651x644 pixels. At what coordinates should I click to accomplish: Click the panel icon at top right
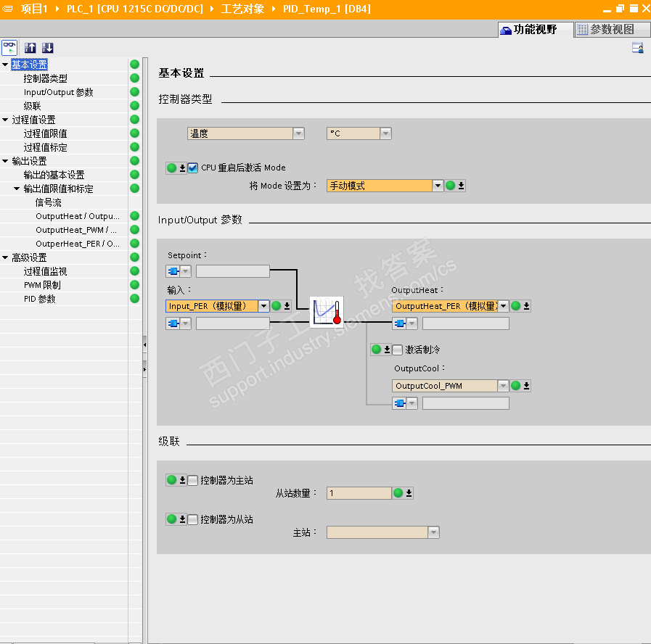point(638,48)
